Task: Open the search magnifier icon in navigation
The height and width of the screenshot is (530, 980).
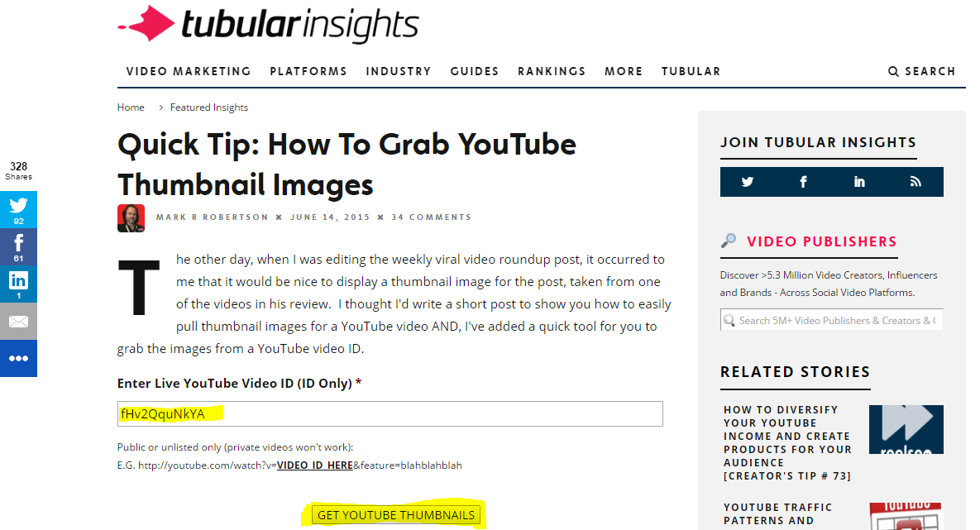Action: pos(893,71)
